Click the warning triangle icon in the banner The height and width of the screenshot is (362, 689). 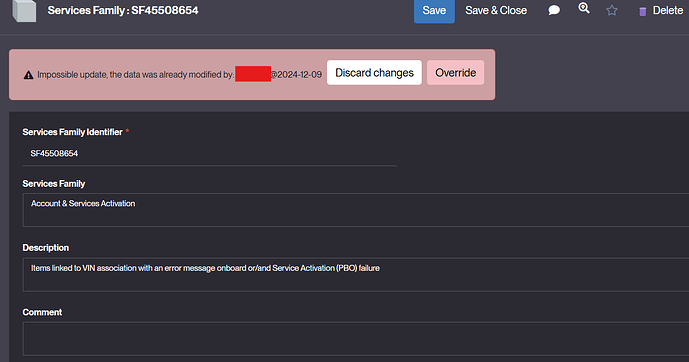[29, 75]
